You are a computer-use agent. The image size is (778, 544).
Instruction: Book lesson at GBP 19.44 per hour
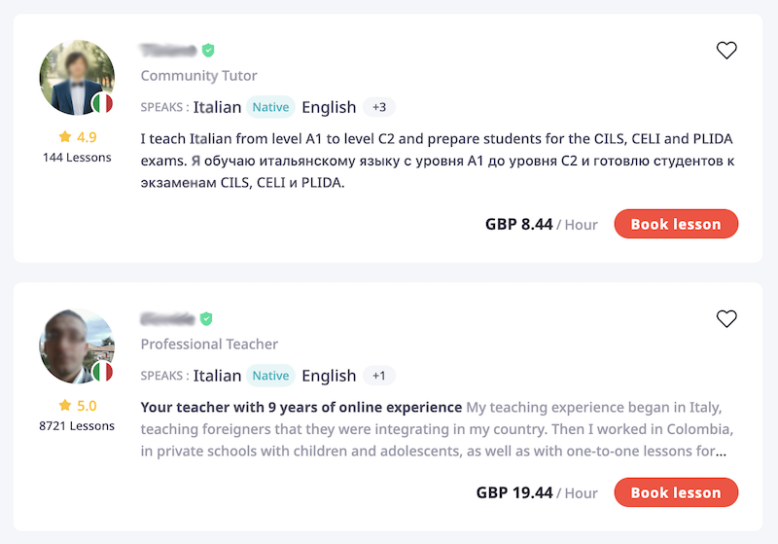click(x=675, y=492)
